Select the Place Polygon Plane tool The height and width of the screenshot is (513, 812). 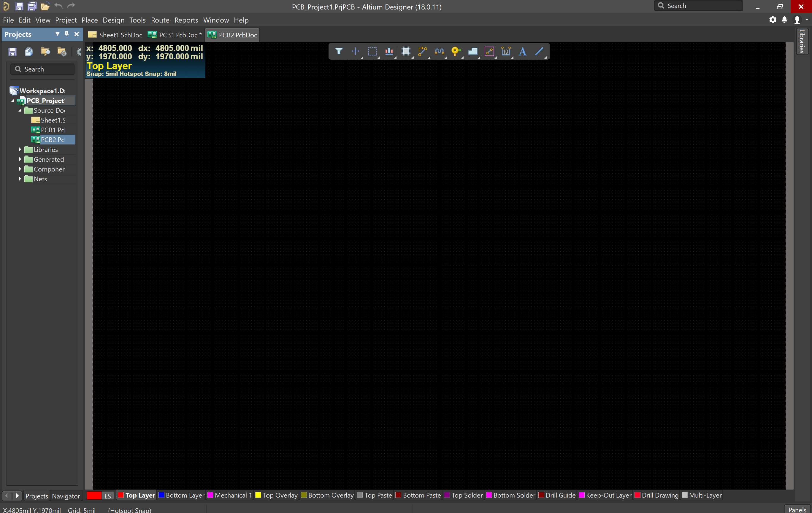(x=472, y=51)
